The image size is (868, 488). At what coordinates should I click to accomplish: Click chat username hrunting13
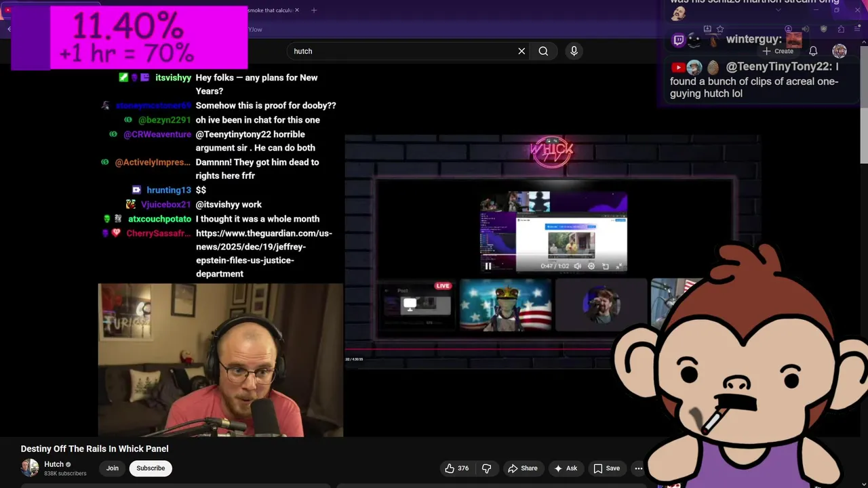[x=168, y=190]
